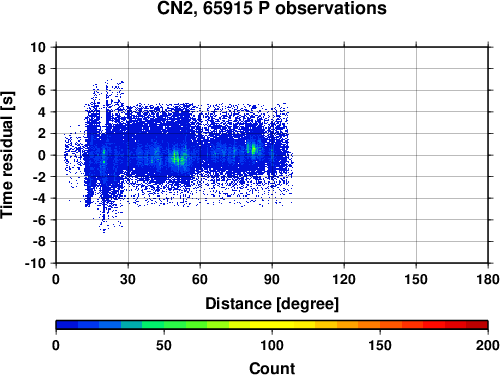Screen dimensions: 500x375
Task: Click y-axis tick label "-2"
Action: [x=39, y=177]
